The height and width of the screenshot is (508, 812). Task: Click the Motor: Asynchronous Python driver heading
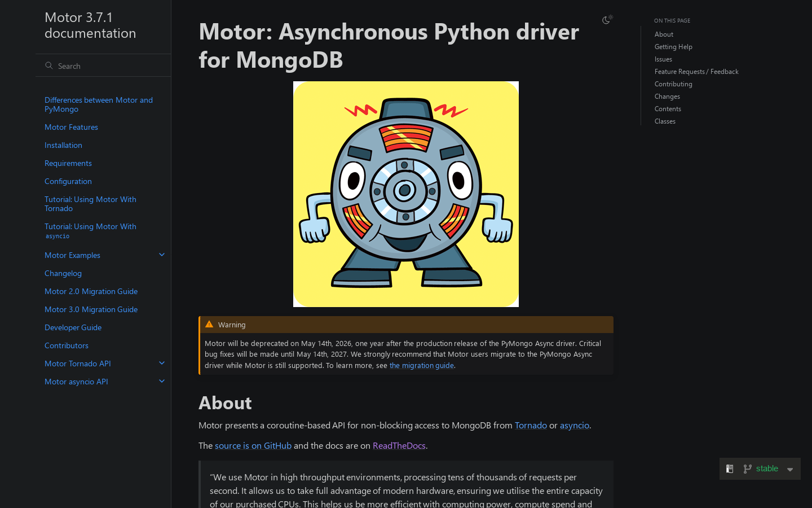click(x=389, y=45)
